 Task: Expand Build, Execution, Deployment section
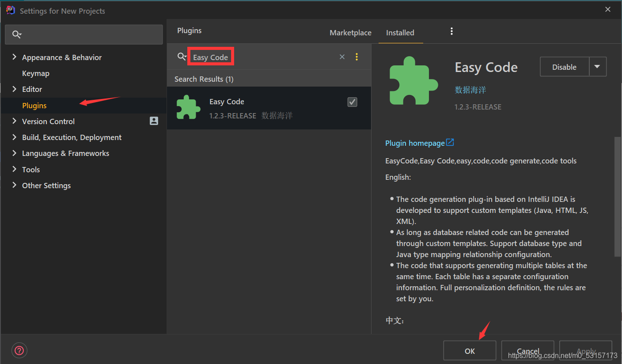coord(14,137)
